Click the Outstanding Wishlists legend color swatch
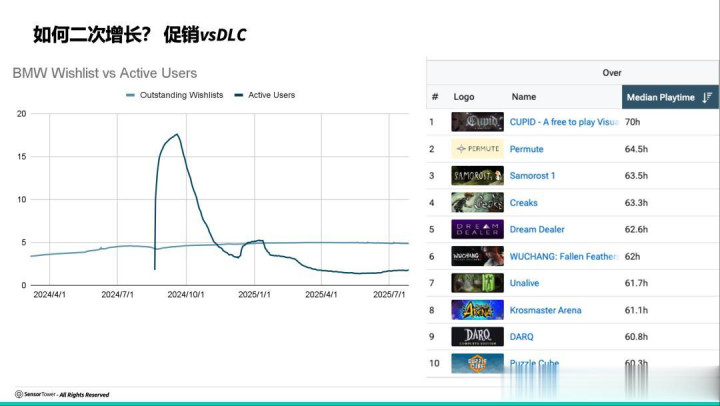720x406 pixels. click(x=130, y=95)
